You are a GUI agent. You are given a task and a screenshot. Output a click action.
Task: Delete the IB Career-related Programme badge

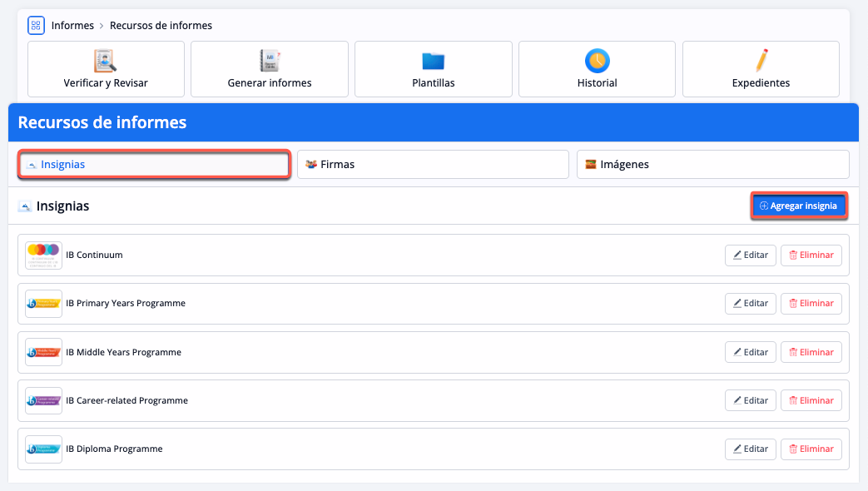[811, 400]
